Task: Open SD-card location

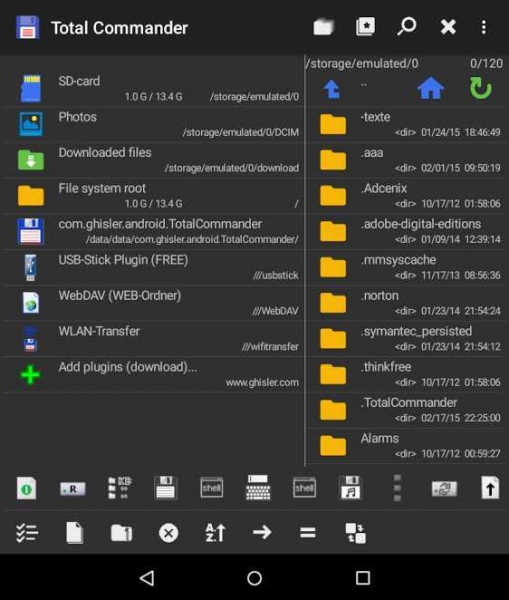Action: 153,88
